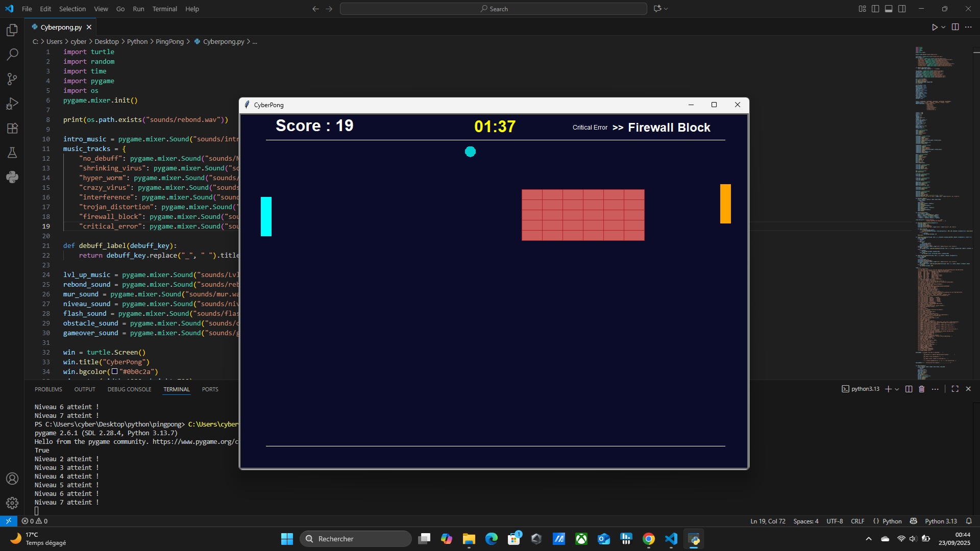The height and width of the screenshot is (551, 980).
Task: Kill terminal with trash icon
Action: (x=921, y=389)
